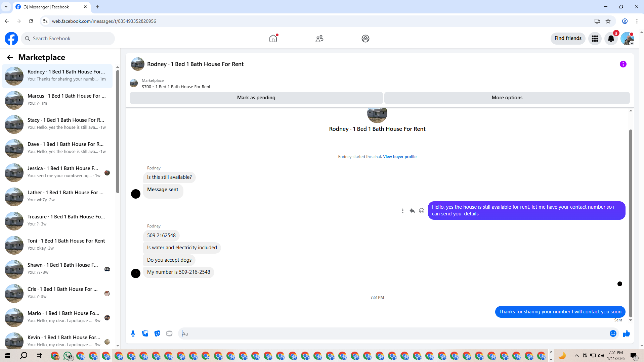Reload the page
This screenshot has width=644, height=362.
31,21
